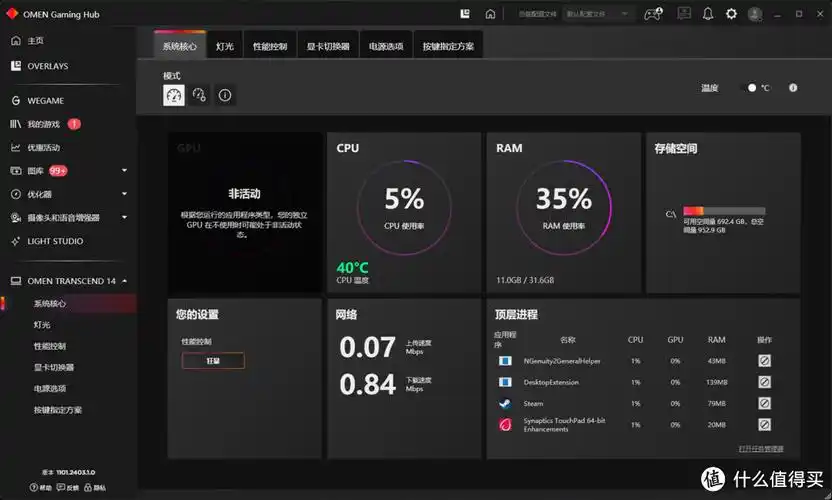Click the 狂暴 performance mode button

[213, 361]
